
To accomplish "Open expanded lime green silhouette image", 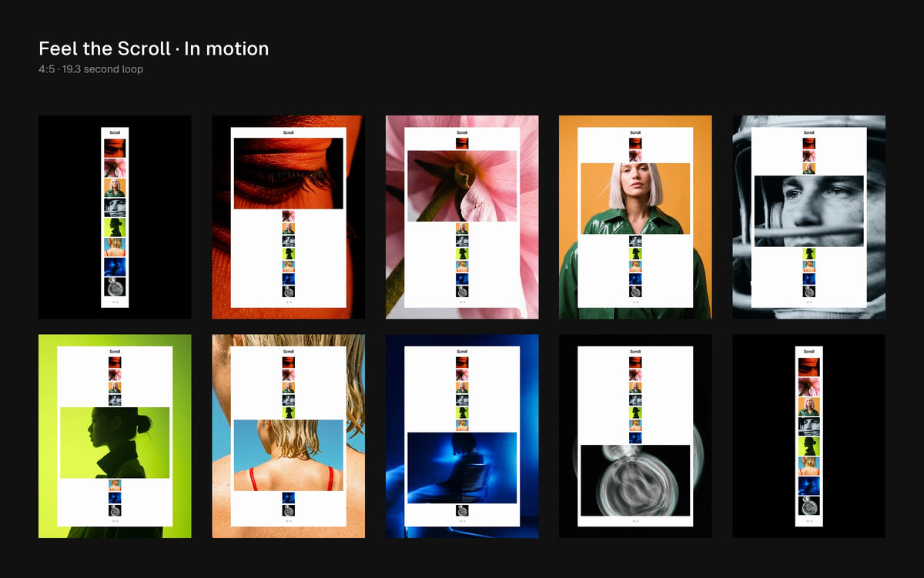I will point(115,443).
